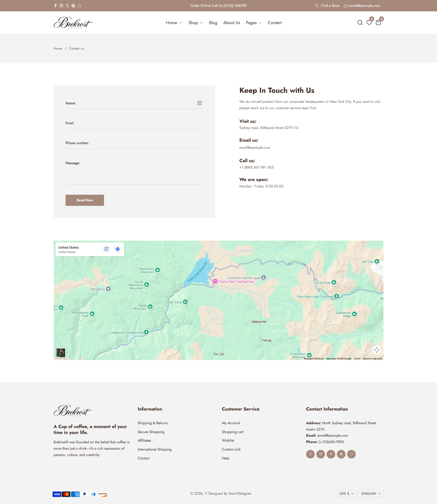Open the wishlist heart icon

369,23
